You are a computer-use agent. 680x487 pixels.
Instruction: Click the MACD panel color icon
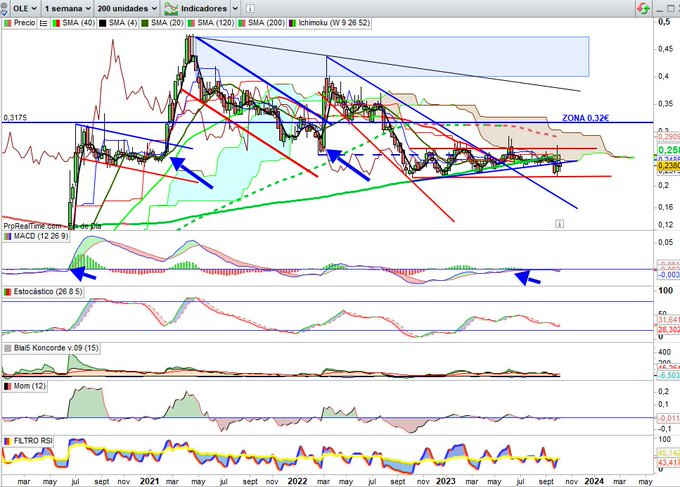click(x=7, y=236)
